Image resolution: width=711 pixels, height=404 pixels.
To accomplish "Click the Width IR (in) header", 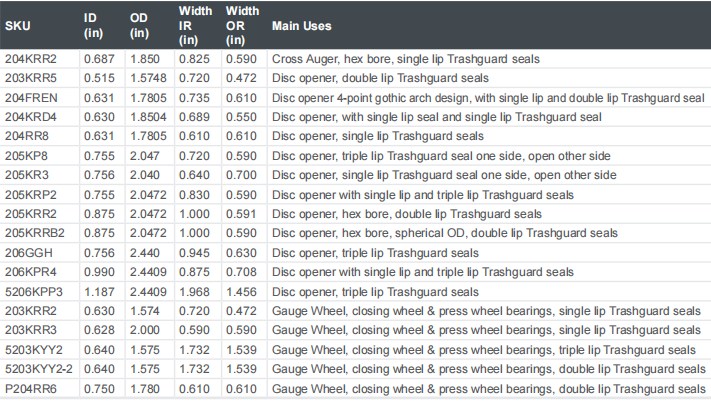I will tap(195, 25).
